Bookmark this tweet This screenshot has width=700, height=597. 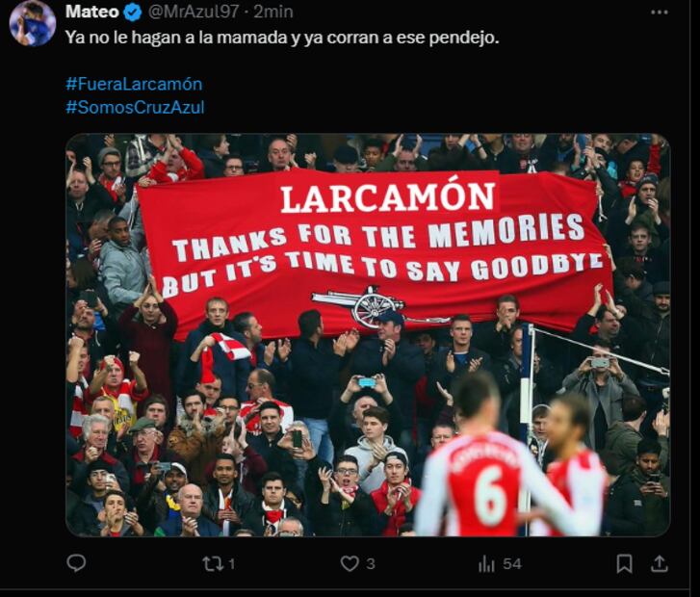pos(624,563)
